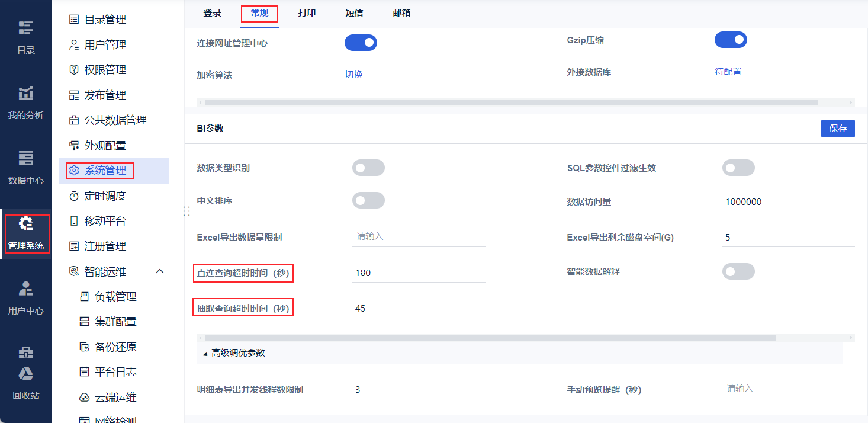This screenshot has height=423, width=868.
Task: Open the 目录 directory icon in left navigation
Action: coord(26,28)
